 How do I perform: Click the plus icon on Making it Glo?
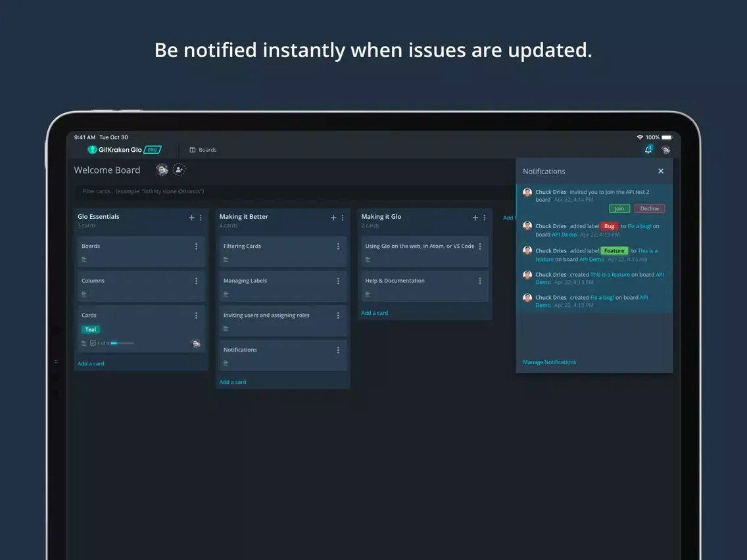475,218
